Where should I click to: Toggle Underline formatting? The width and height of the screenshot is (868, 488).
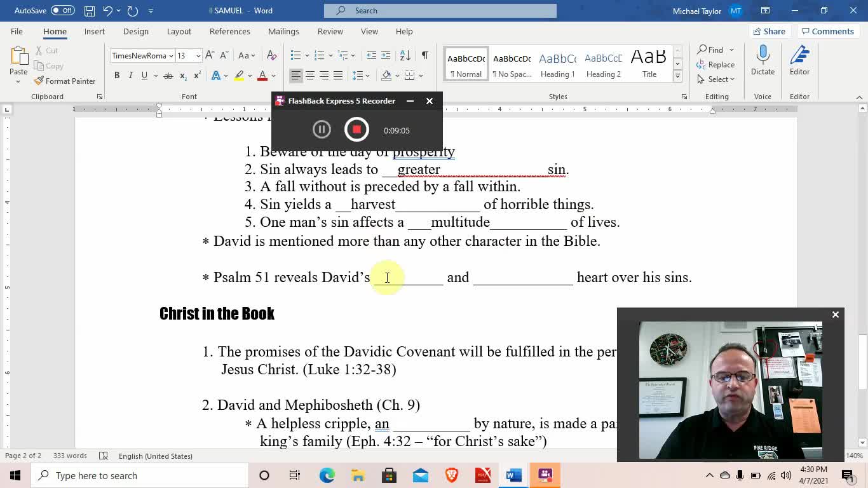click(144, 76)
